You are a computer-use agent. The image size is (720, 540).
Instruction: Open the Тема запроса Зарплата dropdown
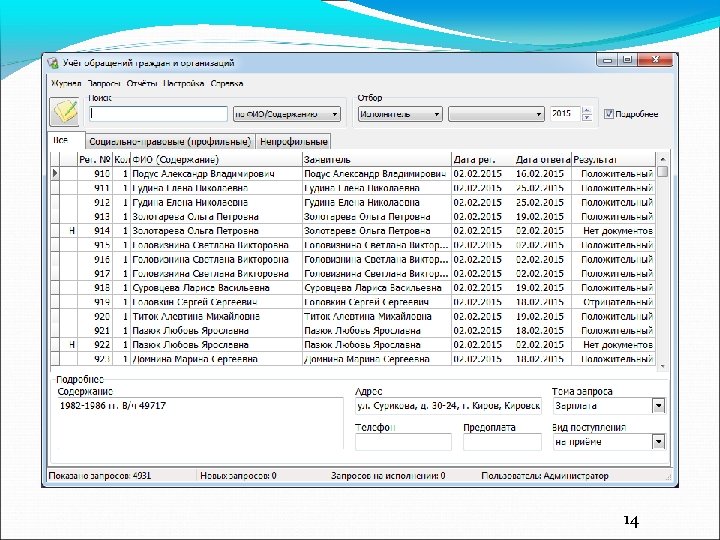[x=658, y=405]
